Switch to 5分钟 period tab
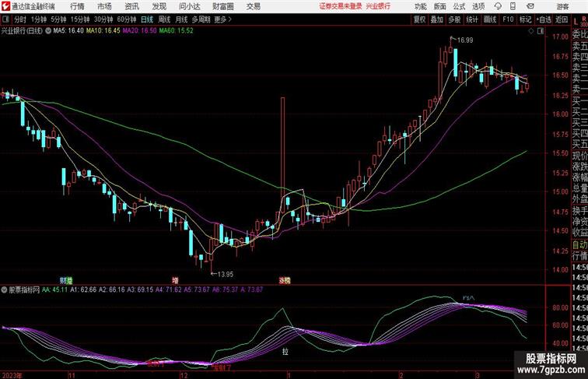The height and width of the screenshot is (379, 588). tap(58, 19)
